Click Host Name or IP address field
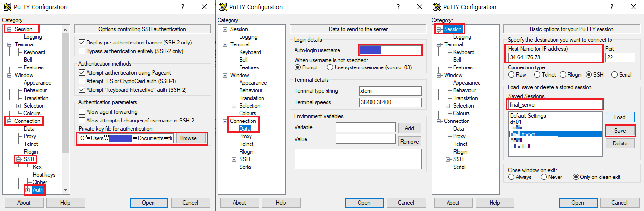Image resolution: width=644 pixels, height=211 pixels. [555, 57]
